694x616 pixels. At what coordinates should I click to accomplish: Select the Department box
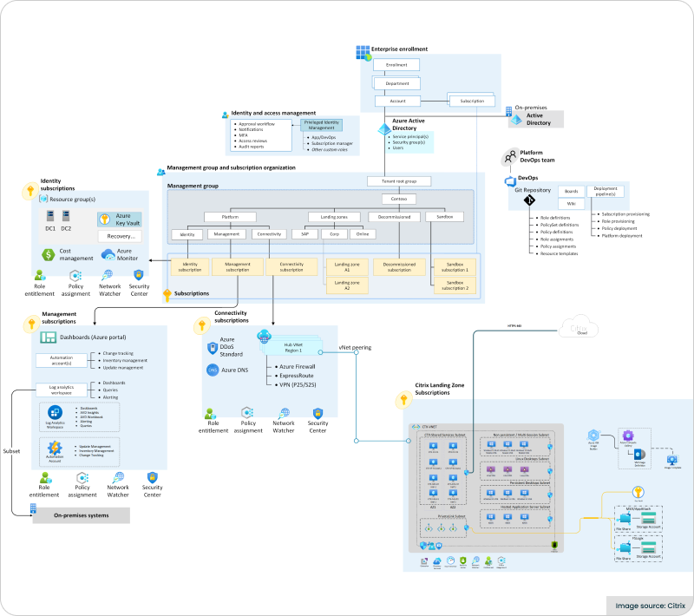[397, 83]
